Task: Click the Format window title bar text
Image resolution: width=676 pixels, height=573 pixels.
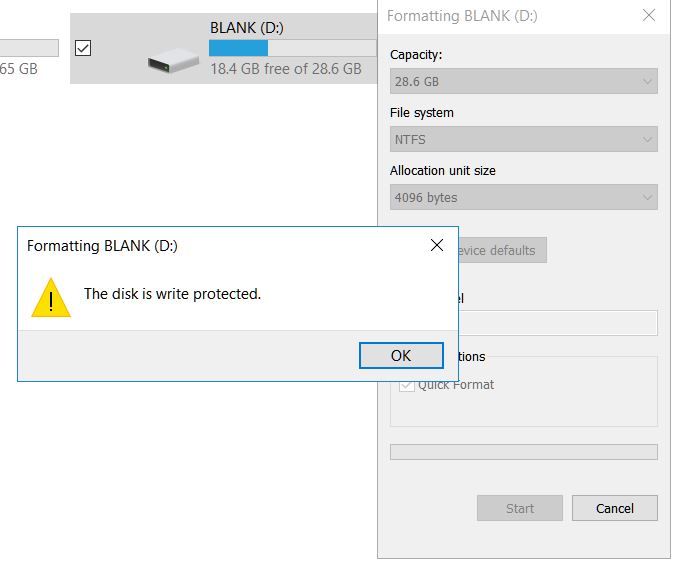Action: point(462,16)
